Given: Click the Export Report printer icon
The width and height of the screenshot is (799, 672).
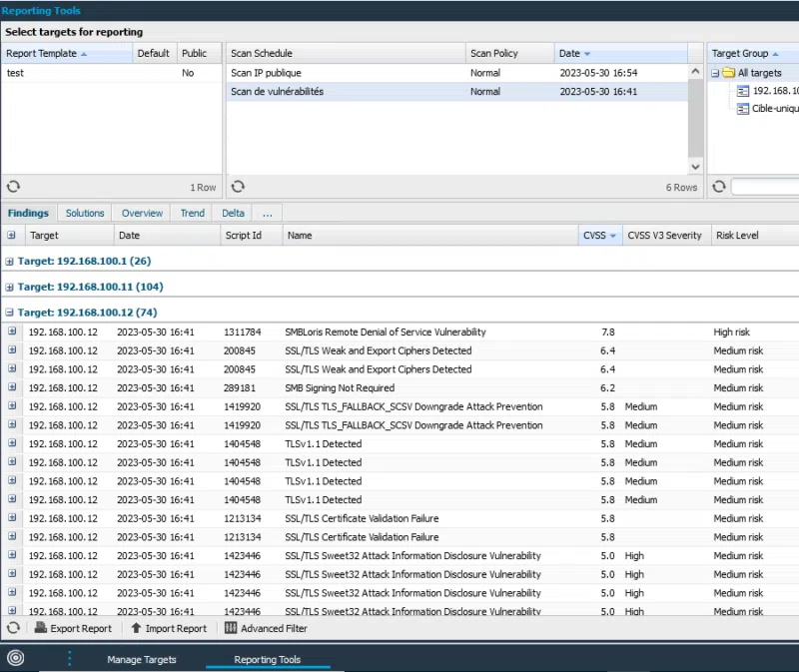Looking at the screenshot, I should [41, 628].
